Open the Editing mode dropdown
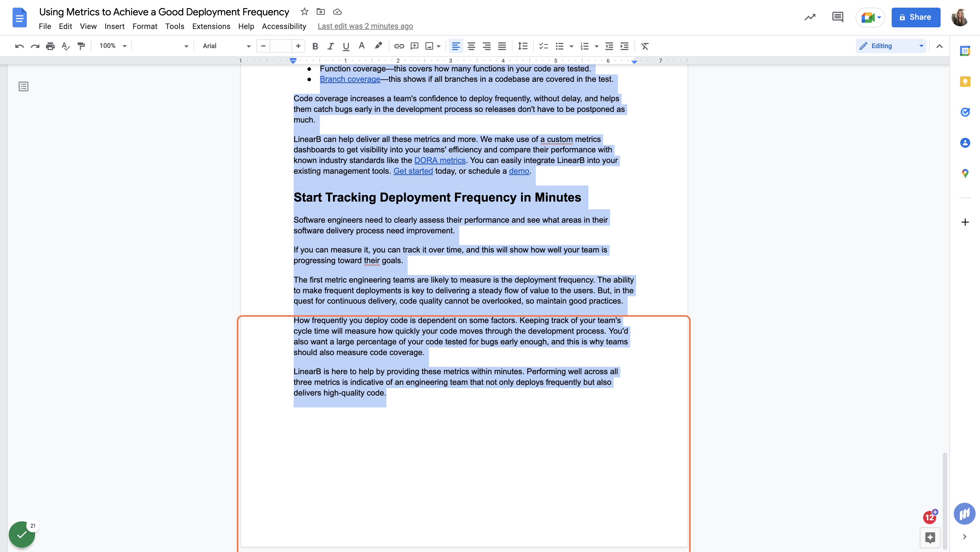980x552 pixels. 891,46
